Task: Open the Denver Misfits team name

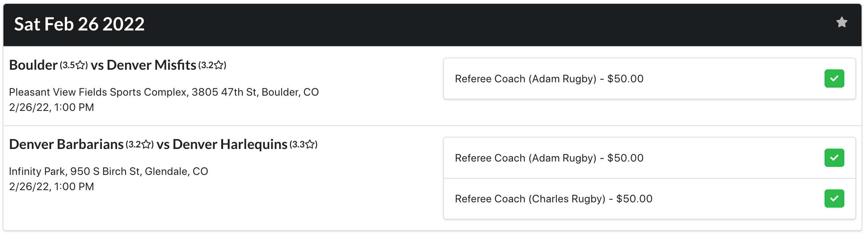Action: (151, 65)
